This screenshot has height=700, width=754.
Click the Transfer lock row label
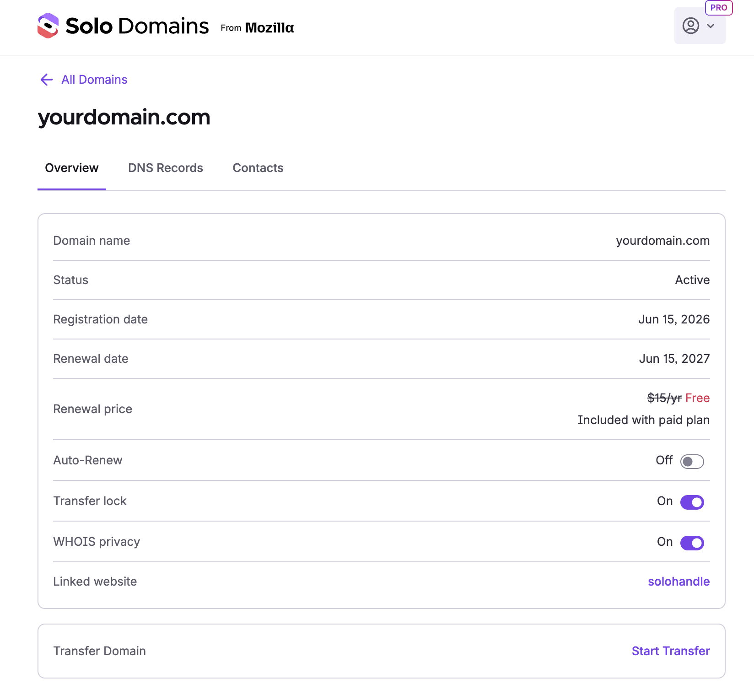pos(90,501)
